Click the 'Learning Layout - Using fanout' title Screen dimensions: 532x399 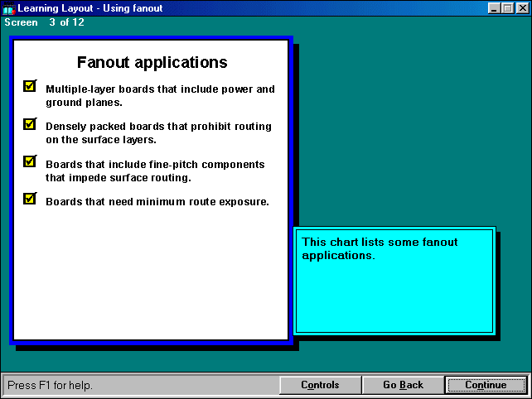[x=90, y=8]
